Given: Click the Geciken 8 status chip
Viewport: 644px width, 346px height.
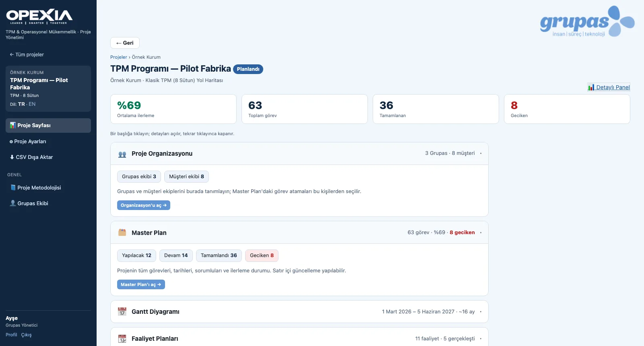Looking at the screenshot, I should (262, 255).
